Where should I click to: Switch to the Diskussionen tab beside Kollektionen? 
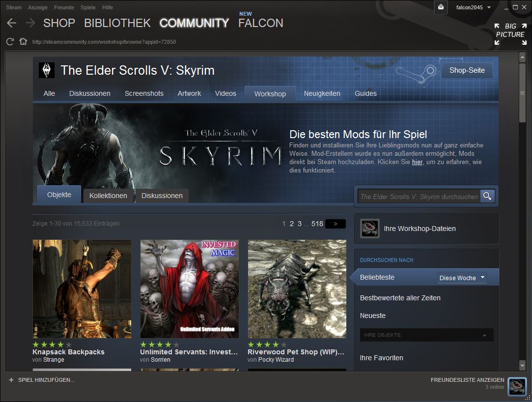[162, 196]
